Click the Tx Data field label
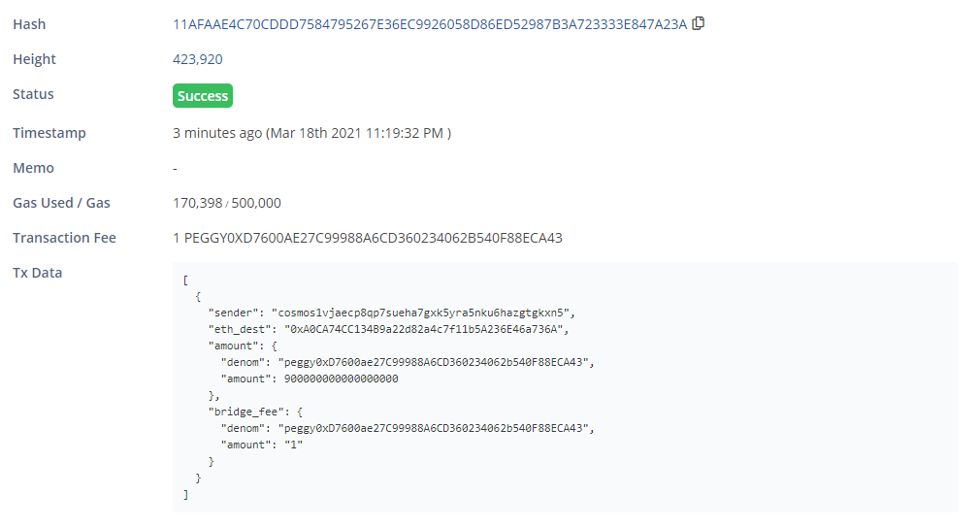The image size is (980, 528). pyautogui.click(x=37, y=273)
